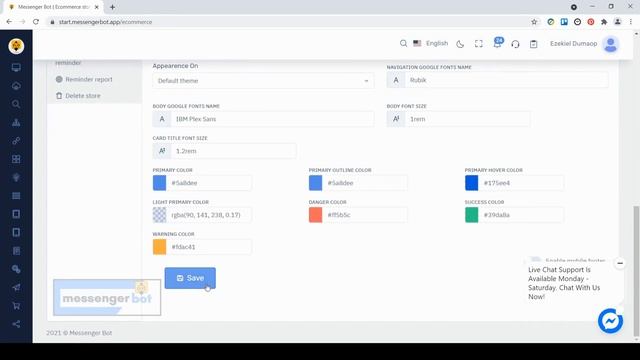This screenshot has height=360, width=640.
Task: Select Delete store in the side menu
Action: point(78,96)
